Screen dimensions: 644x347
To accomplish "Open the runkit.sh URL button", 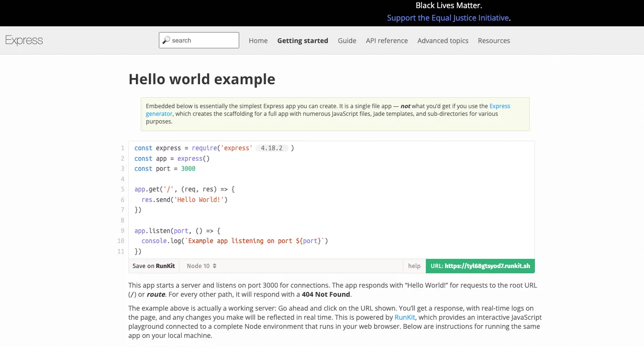I will 480,266.
